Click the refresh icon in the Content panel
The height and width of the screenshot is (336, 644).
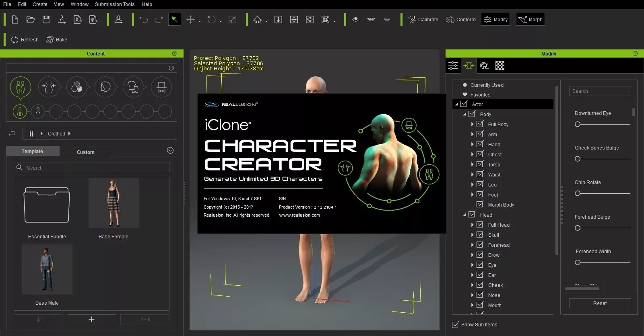tap(171, 68)
